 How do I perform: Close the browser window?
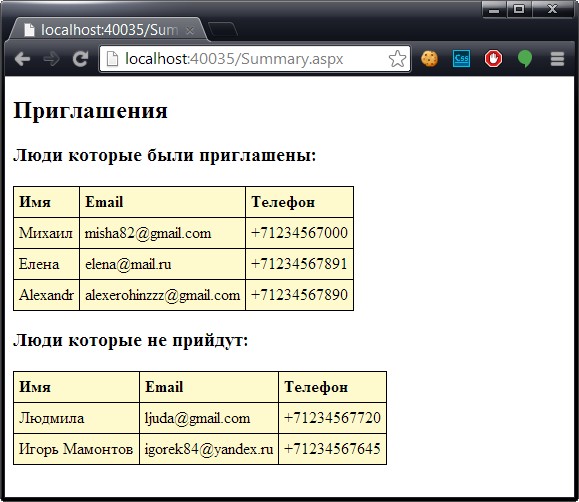point(552,9)
